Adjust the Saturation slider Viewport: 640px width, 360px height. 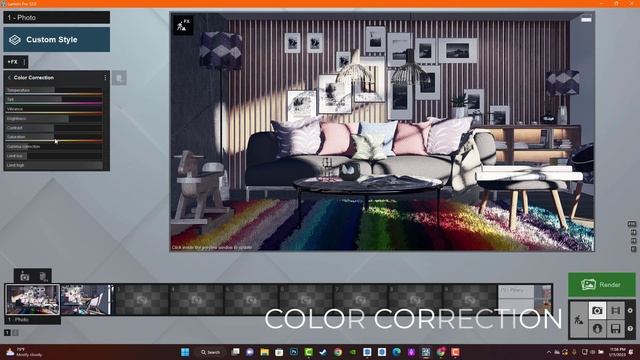[x=54, y=137]
